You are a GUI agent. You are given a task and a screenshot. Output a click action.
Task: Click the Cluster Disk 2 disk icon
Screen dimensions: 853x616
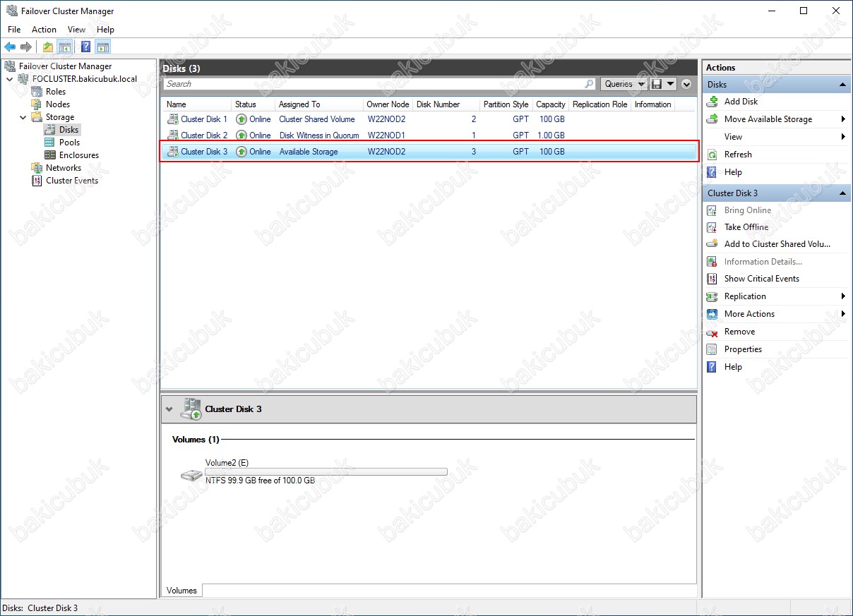(172, 135)
